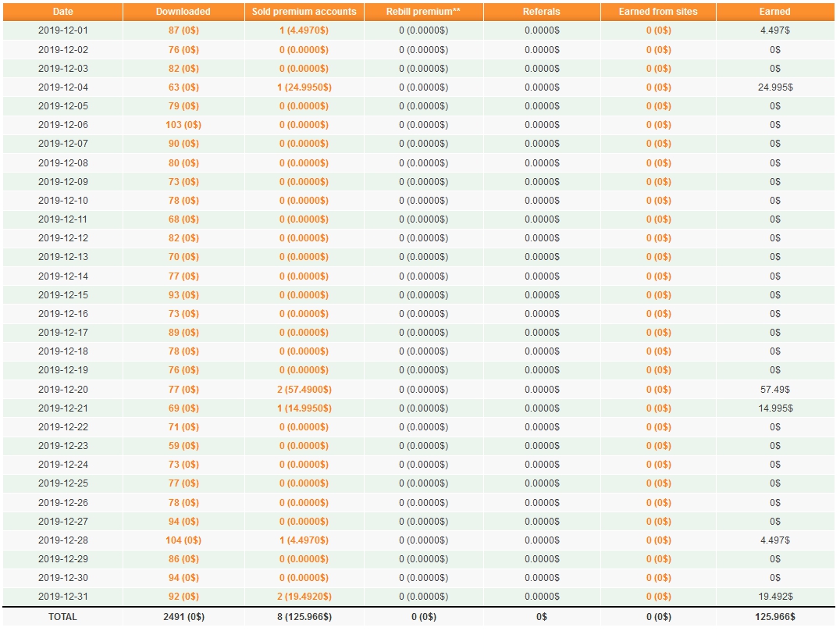This screenshot has height=631, width=840.
Task: Click the Rebill premium** column header
Action: point(423,11)
